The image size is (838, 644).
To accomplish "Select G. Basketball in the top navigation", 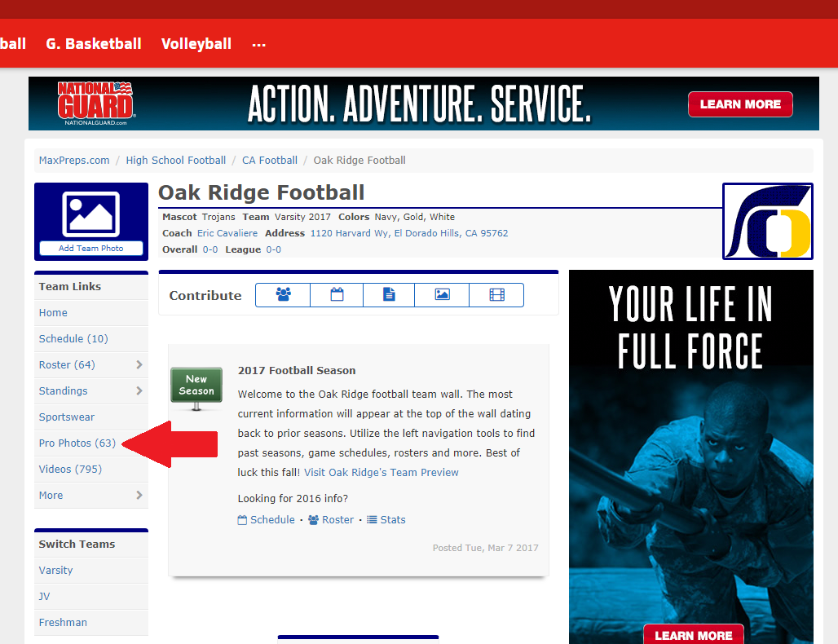I will (94, 44).
